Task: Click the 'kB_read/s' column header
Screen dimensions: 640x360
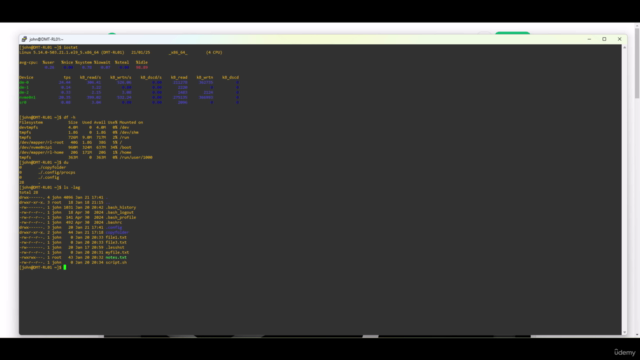Action: 90,78
